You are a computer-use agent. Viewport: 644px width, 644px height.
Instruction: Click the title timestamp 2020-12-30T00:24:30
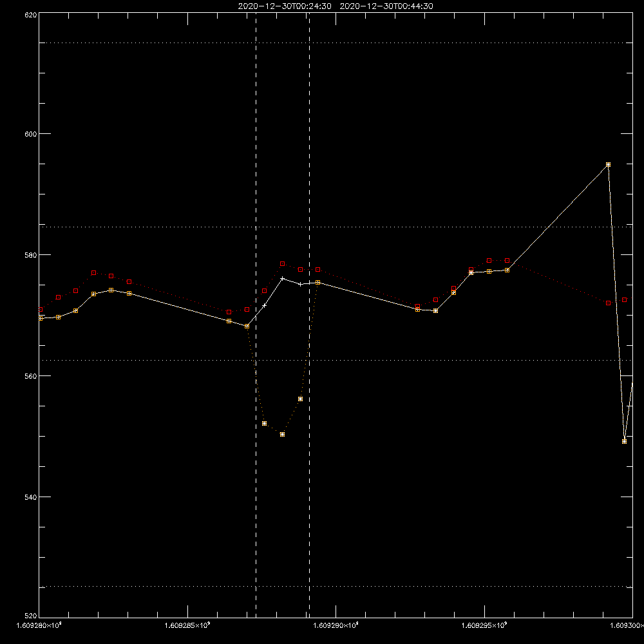[285, 6]
